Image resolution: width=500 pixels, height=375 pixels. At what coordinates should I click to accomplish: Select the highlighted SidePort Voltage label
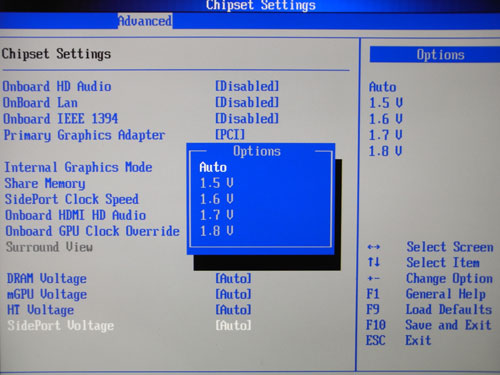(61, 326)
